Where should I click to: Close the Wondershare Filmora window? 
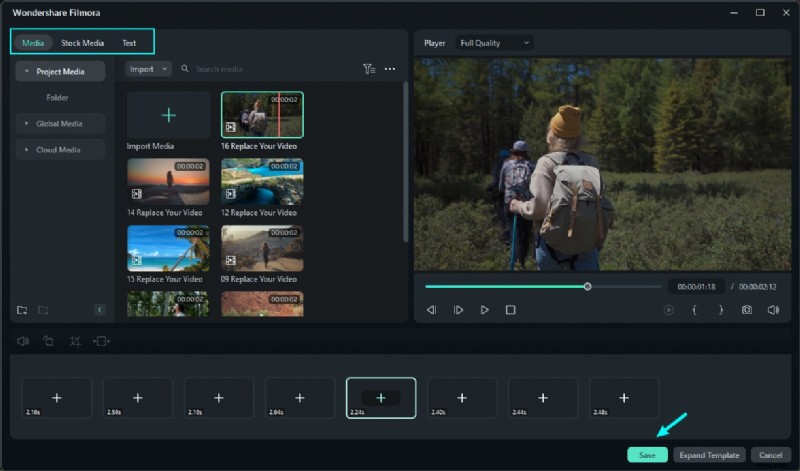point(786,13)
